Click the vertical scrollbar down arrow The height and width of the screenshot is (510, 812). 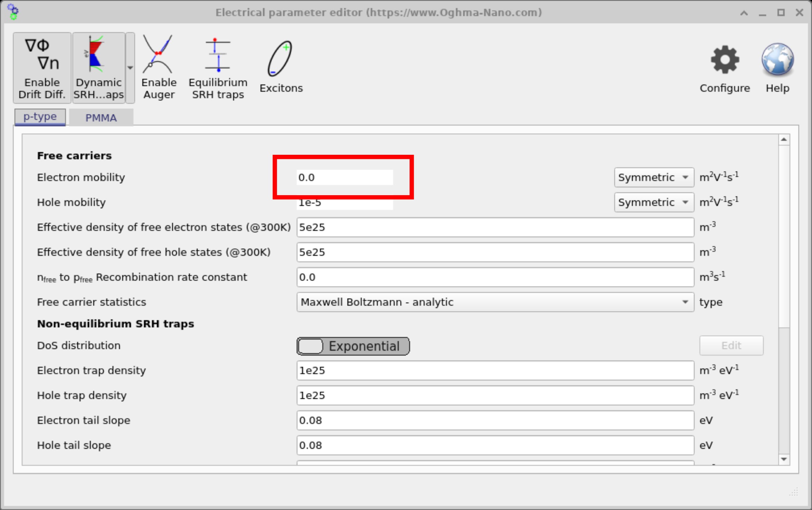pos(783,459)
